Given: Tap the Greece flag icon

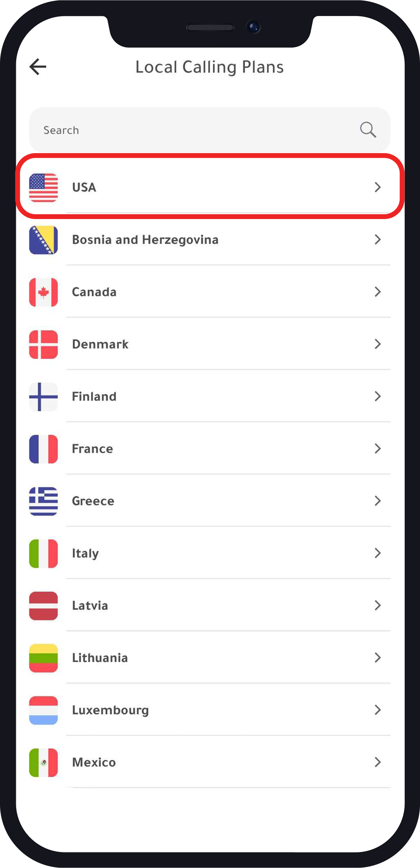Looking at the screenshot, I should point(43,501).
